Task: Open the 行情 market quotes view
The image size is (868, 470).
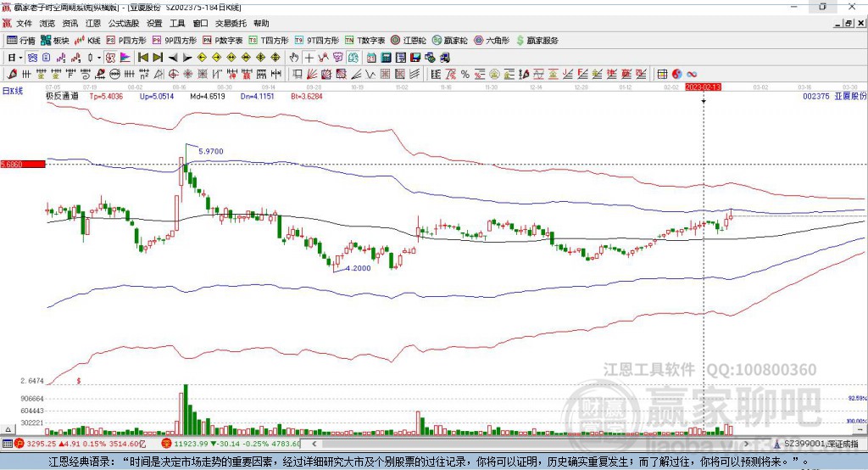Action: 21,40
